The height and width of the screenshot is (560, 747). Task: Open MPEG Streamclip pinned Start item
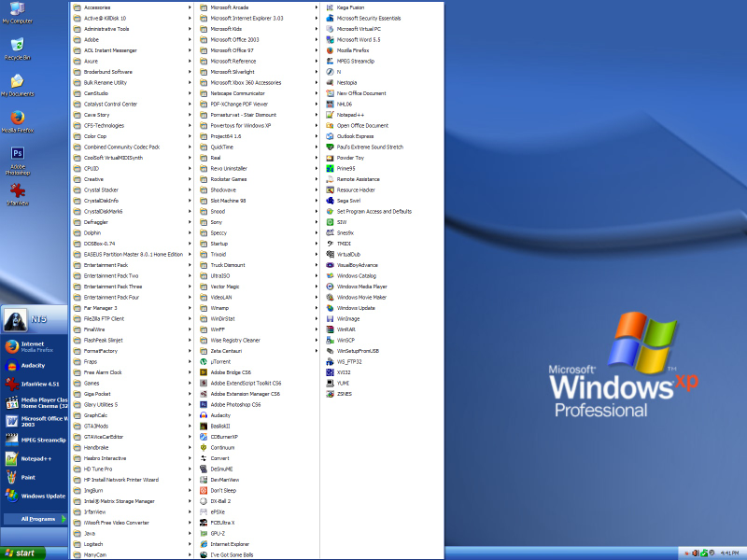pyautogui.click(x=35, y=440)
